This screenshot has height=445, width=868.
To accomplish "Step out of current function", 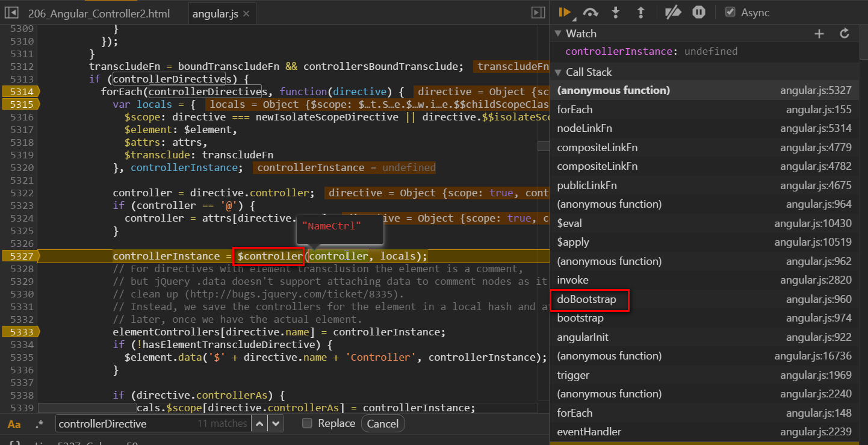I will coord(640,12).
